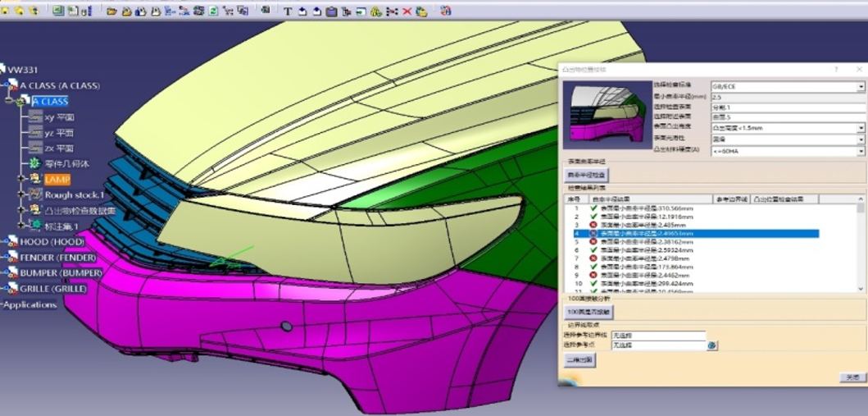Viewport: 868px width, 416px height.
Task: Click the curvature radius check button
Action: pos(587,176)
